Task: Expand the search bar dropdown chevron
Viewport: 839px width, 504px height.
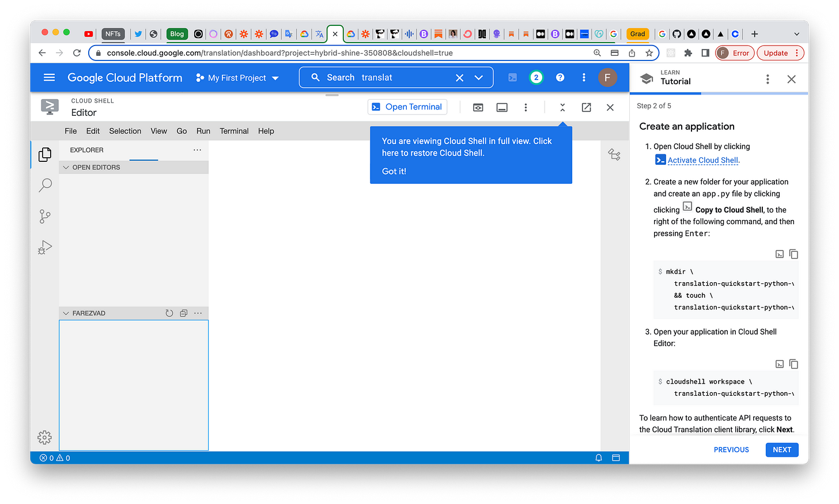Action: [478, 78]
